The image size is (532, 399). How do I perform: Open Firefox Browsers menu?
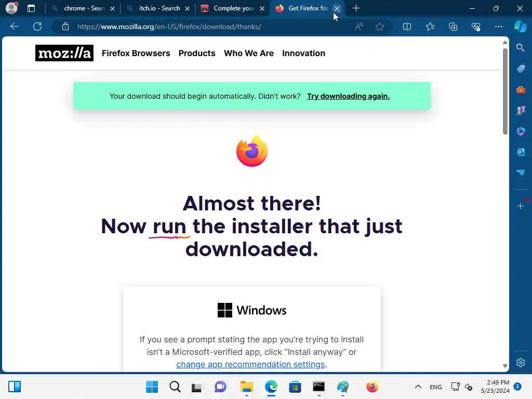pos(136,54)
